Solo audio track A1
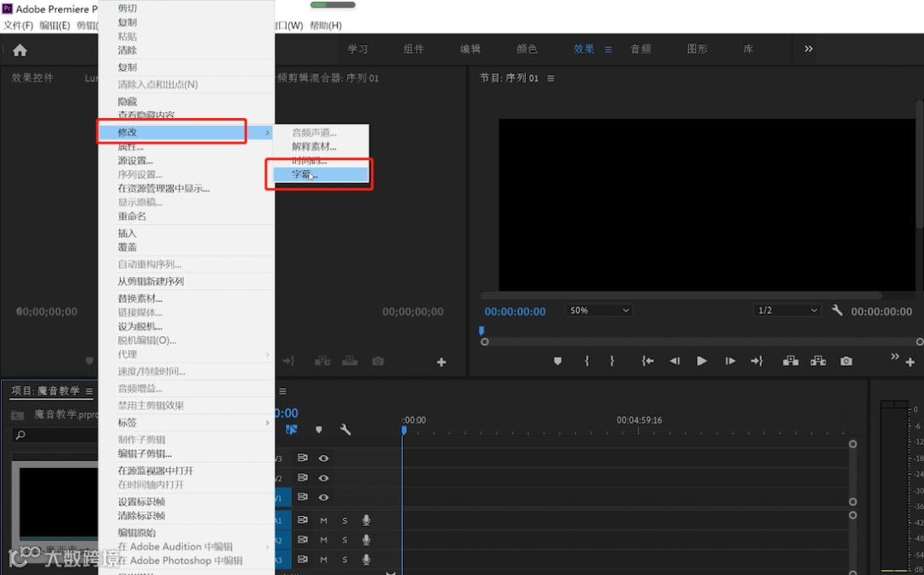The height and width of the screenshot is (575, 924). click(x=345, y=521)
